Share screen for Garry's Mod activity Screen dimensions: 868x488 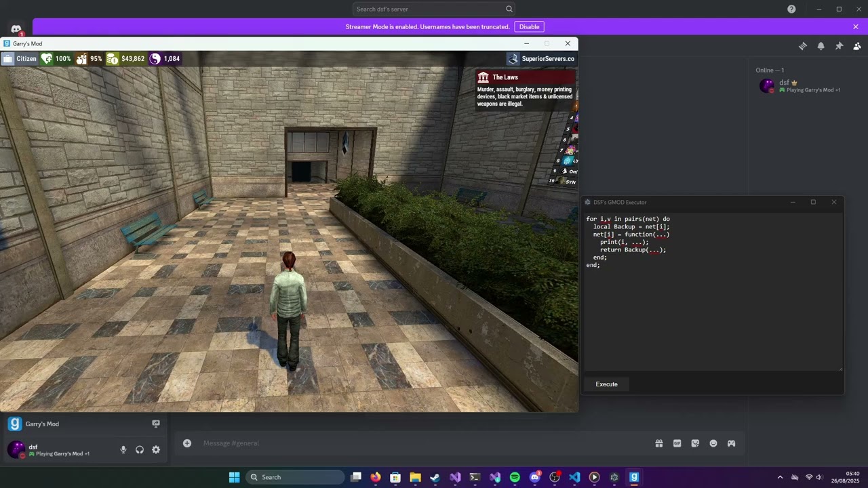pos(156,424)
